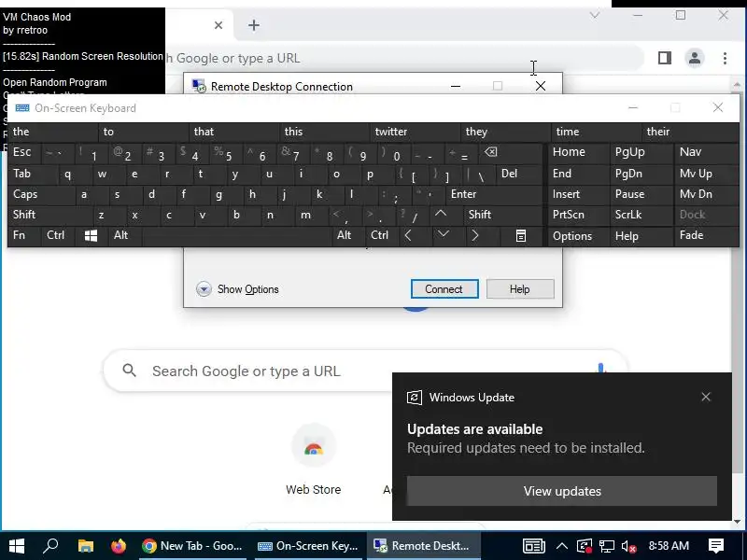Click the muted volume tray icon

click(x=628, y=546)
